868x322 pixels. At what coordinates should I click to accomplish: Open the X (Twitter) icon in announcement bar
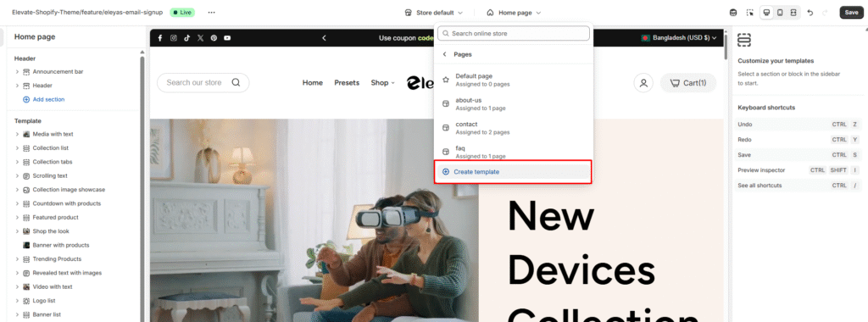[x=200, y=37]
